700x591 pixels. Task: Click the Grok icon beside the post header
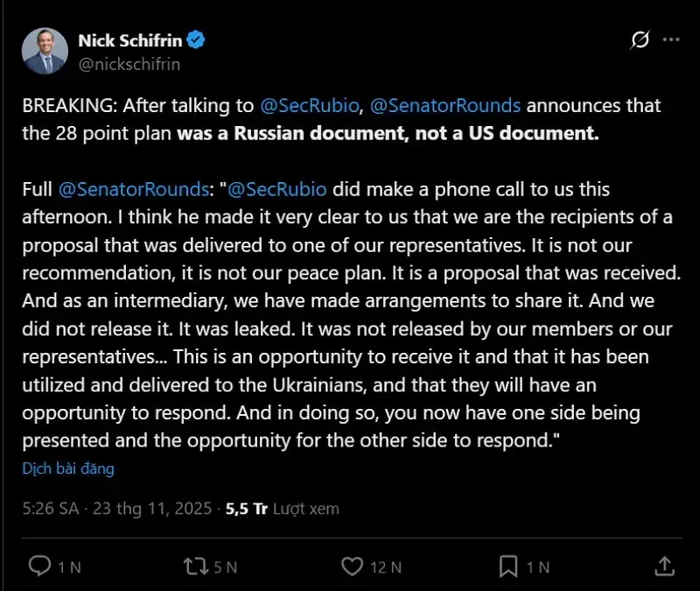click(640, 40)
